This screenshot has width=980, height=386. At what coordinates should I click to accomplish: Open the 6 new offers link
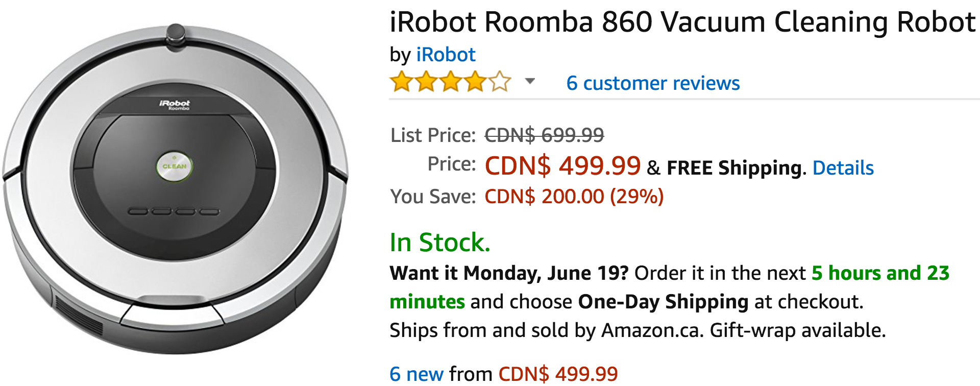click(x=416, y=374)
